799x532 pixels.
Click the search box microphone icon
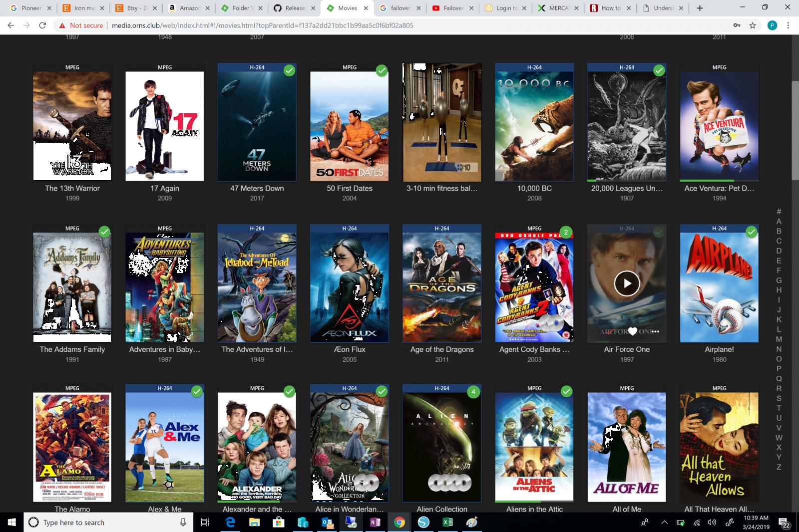tap(183, 523)
